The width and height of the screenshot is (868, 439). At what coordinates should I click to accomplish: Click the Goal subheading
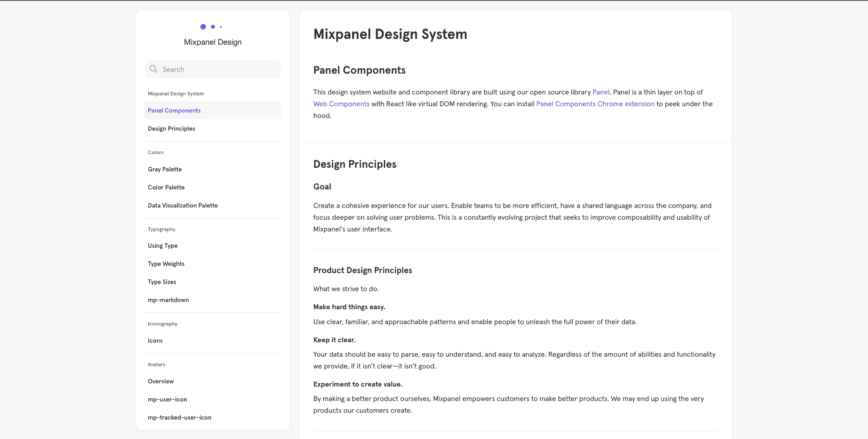click(322, 187)
